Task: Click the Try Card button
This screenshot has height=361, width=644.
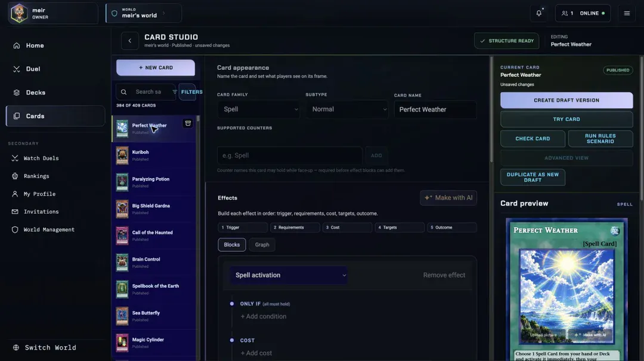Action: (x=566, y=119)
